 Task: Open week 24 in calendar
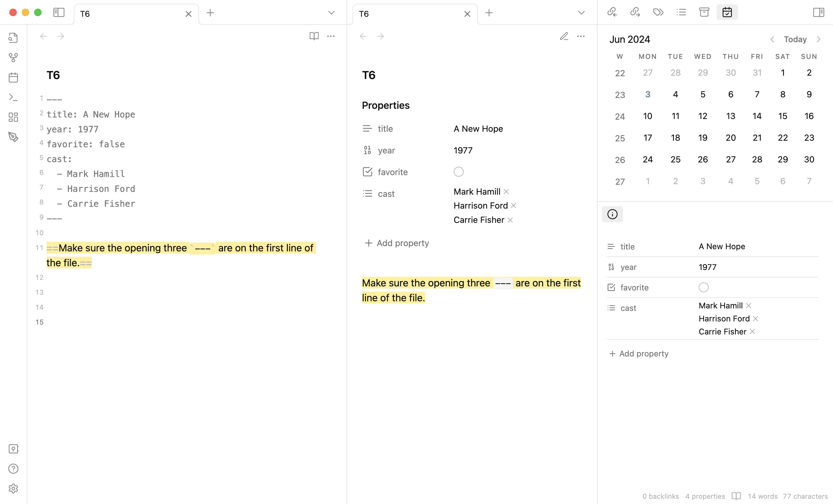pyautogui.click(x=620, y=117)
